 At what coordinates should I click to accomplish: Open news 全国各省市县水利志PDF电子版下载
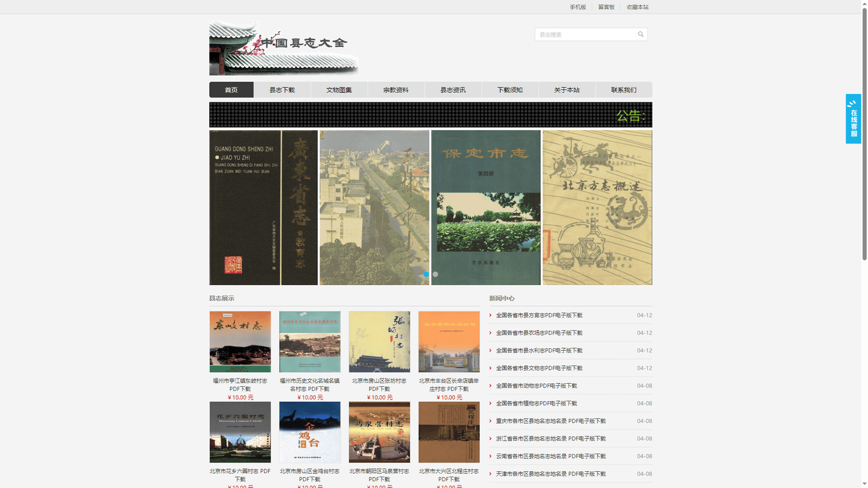point(539,350)
